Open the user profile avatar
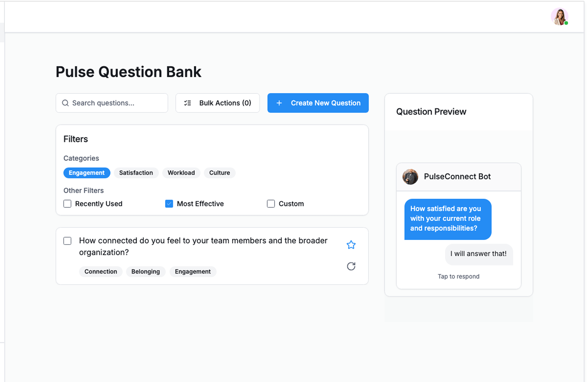Viewport: 588px width, 382px height. click(559, 17)
